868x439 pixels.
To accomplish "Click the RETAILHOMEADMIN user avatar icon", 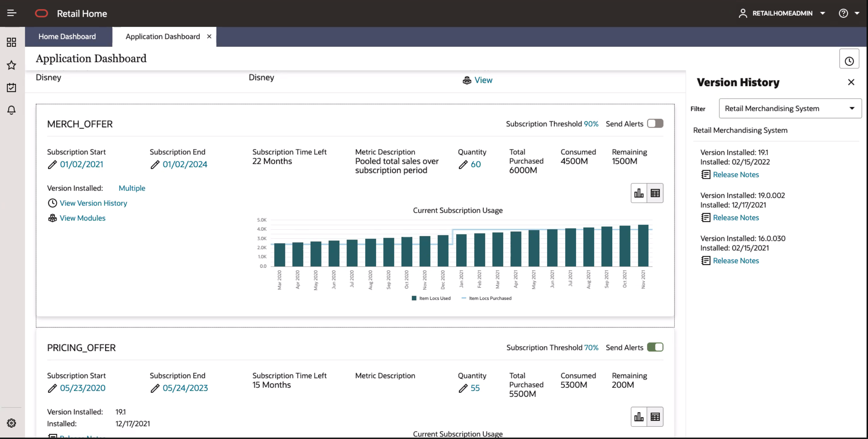I will tap(743, 13).
